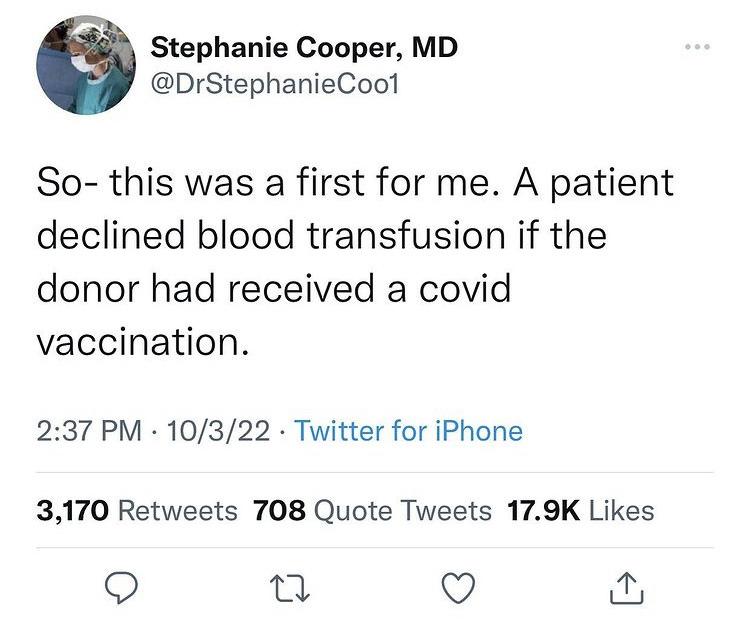Click the 2:37 PM timestamp
This screenshot has width=750, height=618.
(88, 431)
